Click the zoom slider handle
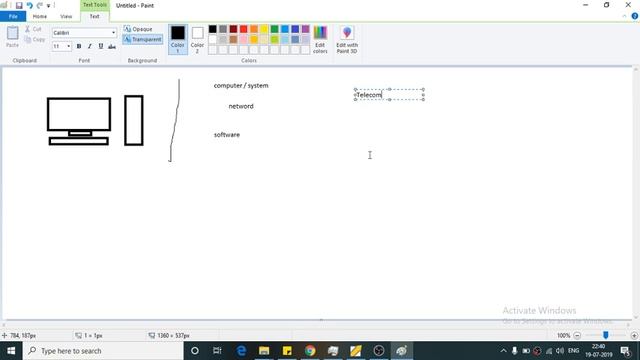The width and height of the screenshot is (640, 360). [x=606, y=335]
